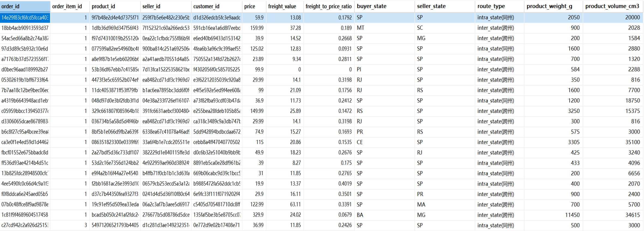Screen dimensions: 644x231
Task: Select order_id cell starting 7b7aa18c12be9bec06e
Action: [25, 90]
